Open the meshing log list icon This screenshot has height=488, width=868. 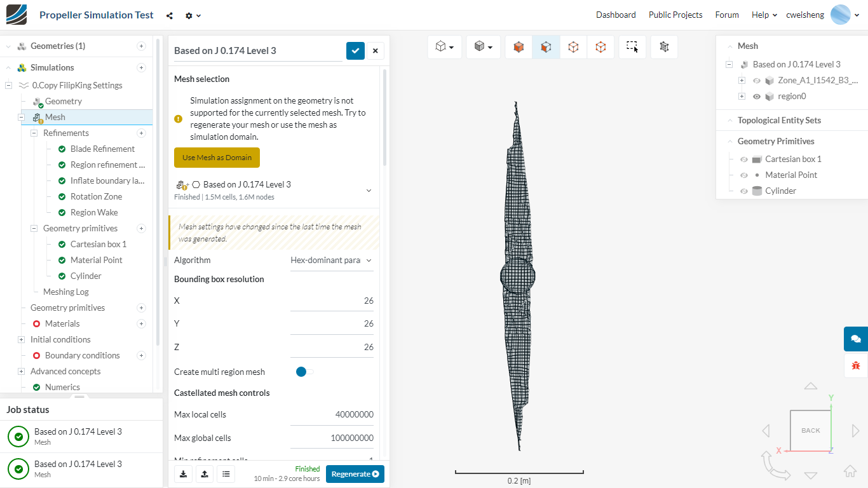[226, 473]
